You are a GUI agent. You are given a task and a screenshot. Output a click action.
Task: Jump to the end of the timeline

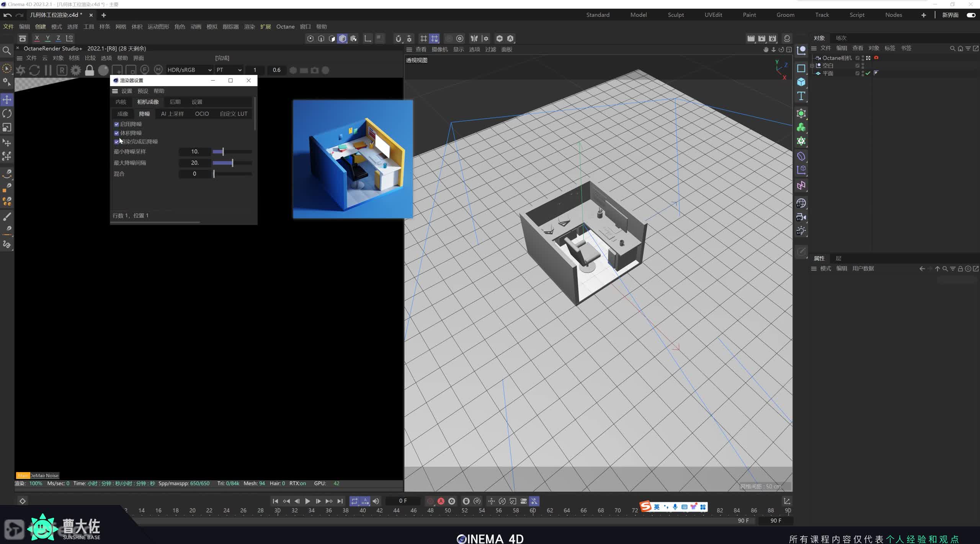(x=340, y=501)
